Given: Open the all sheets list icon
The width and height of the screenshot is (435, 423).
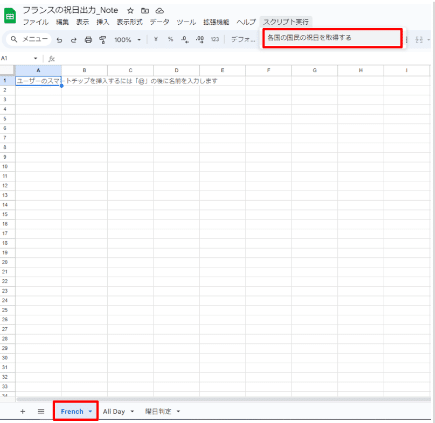Looking at the screenshot, I should 41,411.
